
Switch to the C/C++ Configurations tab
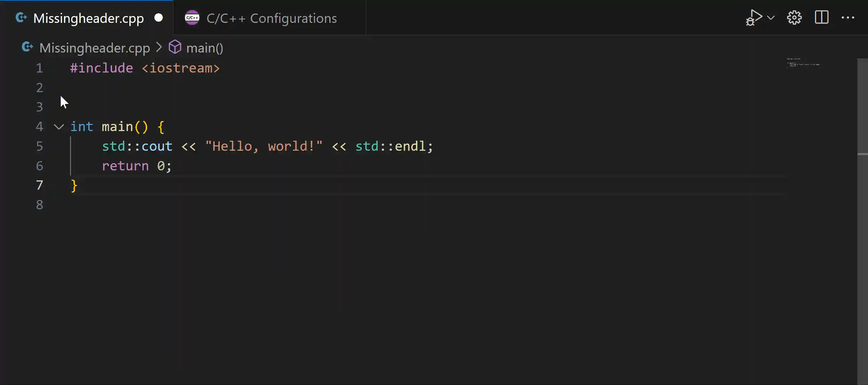(271, 18)
